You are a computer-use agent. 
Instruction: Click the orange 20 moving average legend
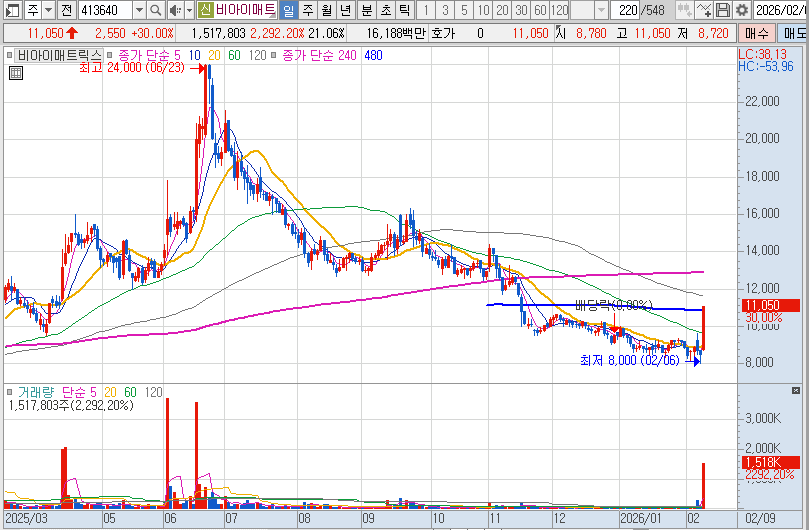pos(214,55)
